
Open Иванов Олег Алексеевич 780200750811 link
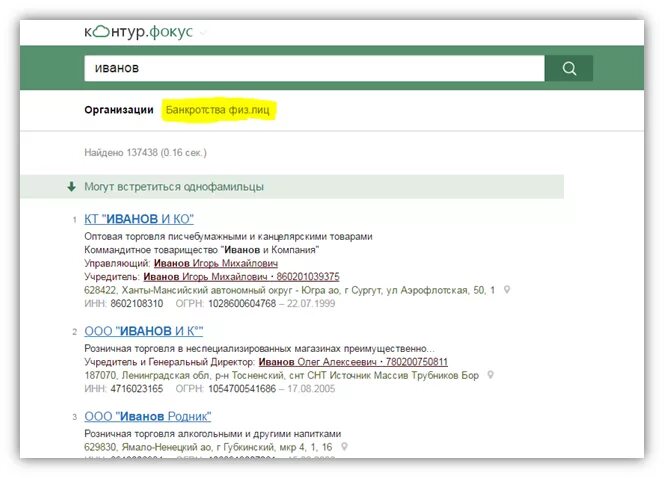pyautogui.click(x=353, y=362)
